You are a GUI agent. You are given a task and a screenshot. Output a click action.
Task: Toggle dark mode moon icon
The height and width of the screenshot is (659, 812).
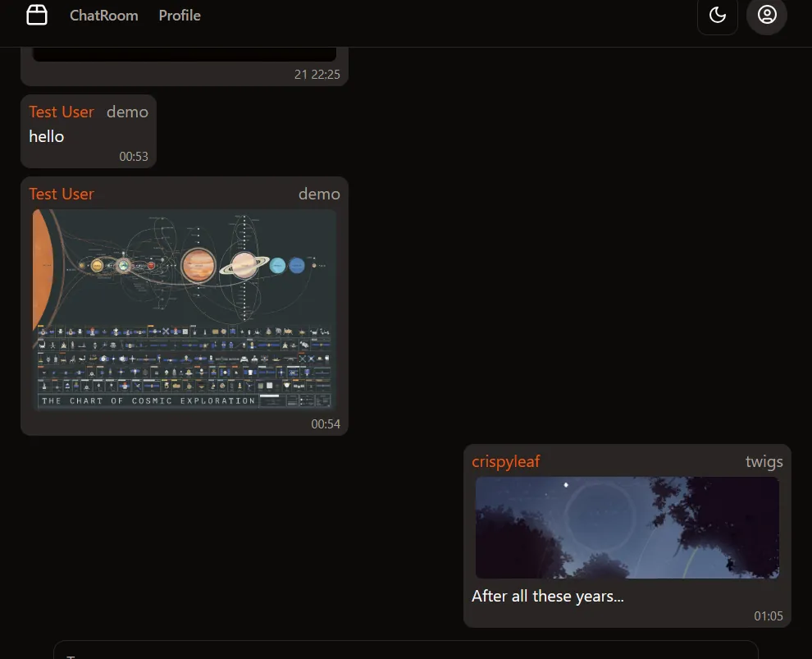click(x=717, y=15)
